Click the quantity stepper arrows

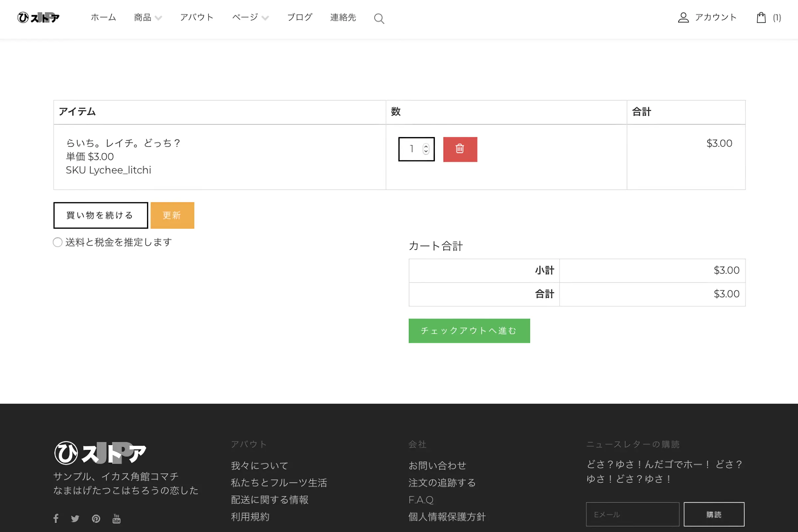(426, 149)
